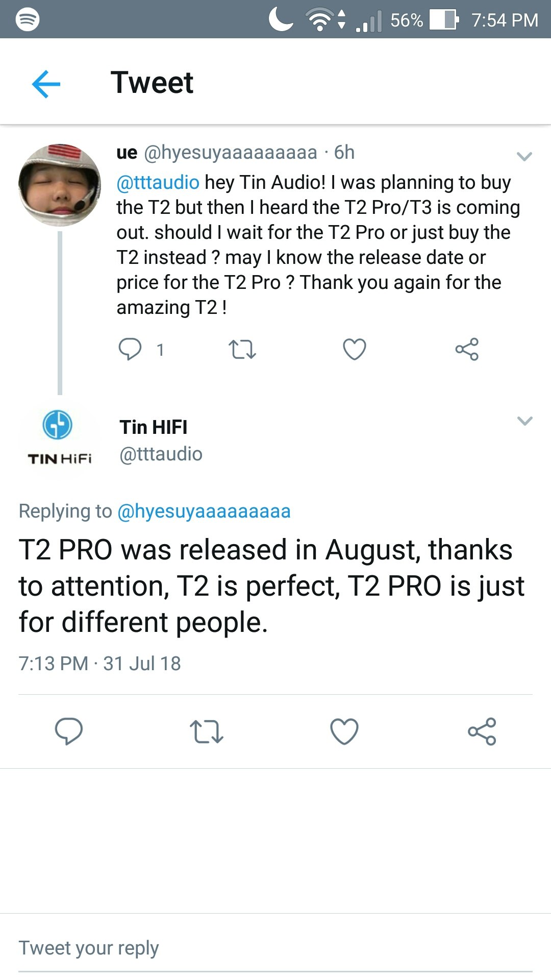Like Tin HIFI's T2 PRO tweet
The height and width of the screenshot is (980, 551).
point(344,731)
